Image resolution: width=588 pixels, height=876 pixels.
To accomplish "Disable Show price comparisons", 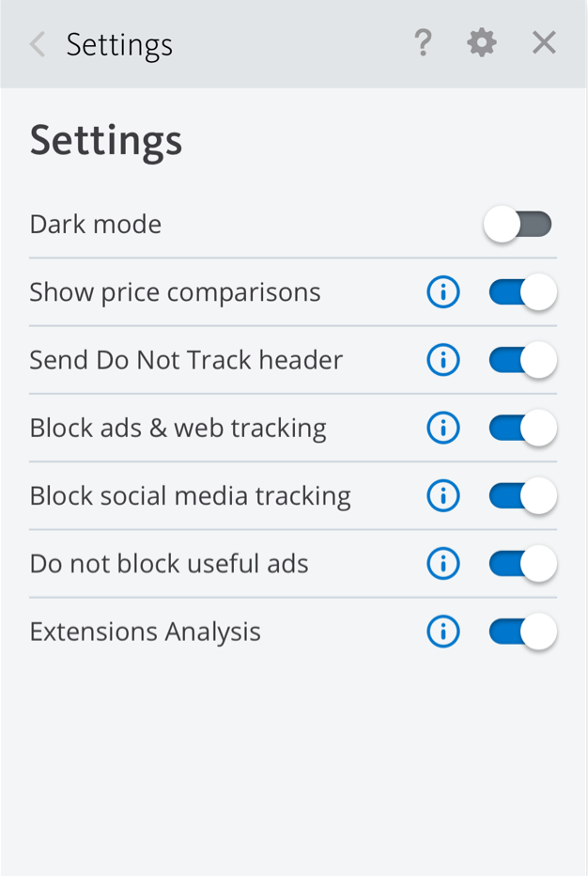I will point(521,292).
